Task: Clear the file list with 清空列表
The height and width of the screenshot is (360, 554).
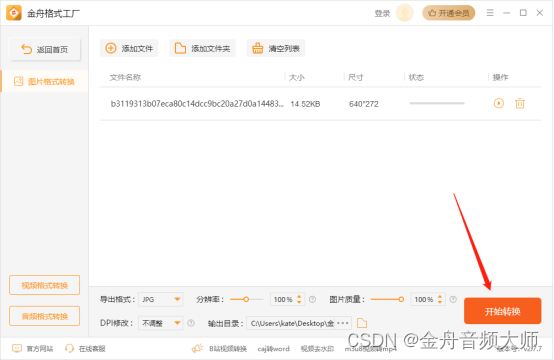Action: pyautogui.click(x=276, y=48)
